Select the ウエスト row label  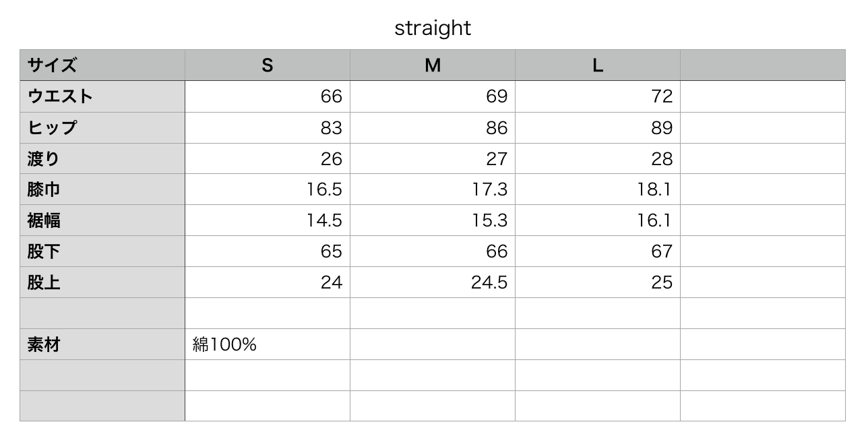click(x=102, y=96)
